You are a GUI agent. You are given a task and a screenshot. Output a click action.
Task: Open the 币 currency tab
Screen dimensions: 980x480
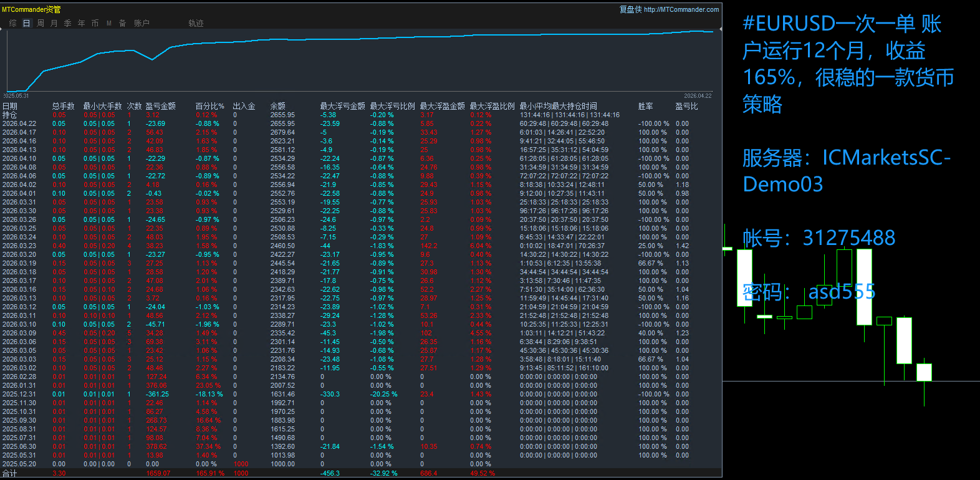click(x=95, y=23)
